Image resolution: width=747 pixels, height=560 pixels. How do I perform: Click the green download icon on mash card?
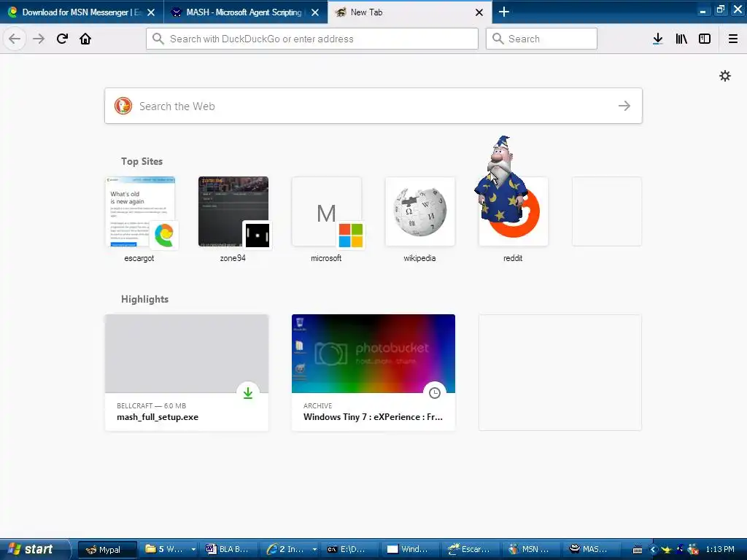(248, 393)
